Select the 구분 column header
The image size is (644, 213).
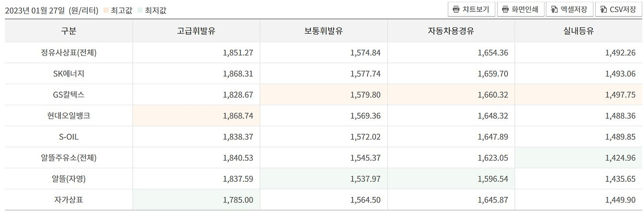69,31
